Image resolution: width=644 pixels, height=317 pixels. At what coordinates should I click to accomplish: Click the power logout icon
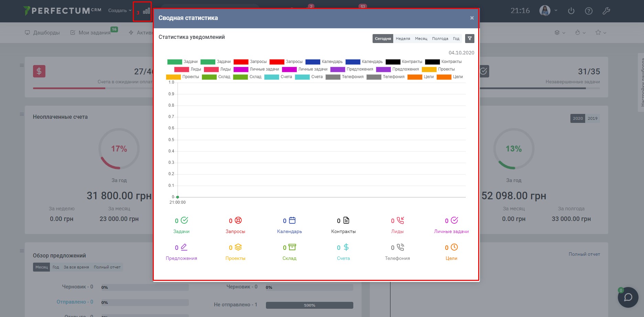(571, 11)
